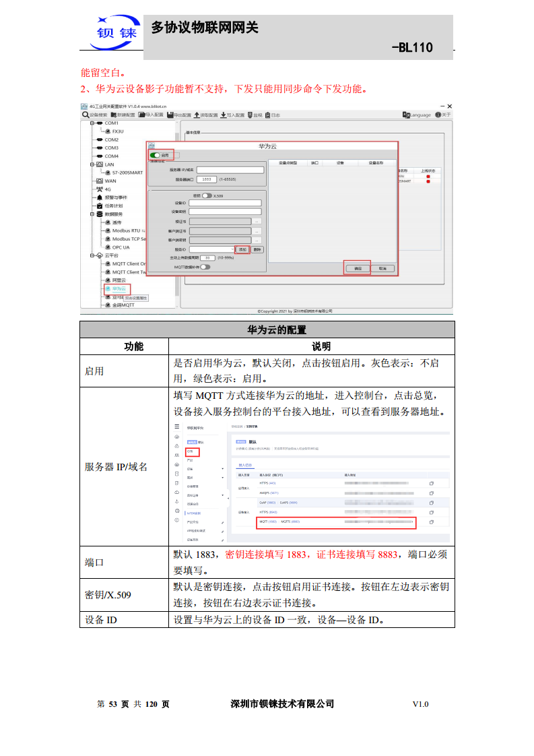The height and width of the screenshot is (756, 534).
Task: Click the server IP/domain input field
Action: coord(230,170)
